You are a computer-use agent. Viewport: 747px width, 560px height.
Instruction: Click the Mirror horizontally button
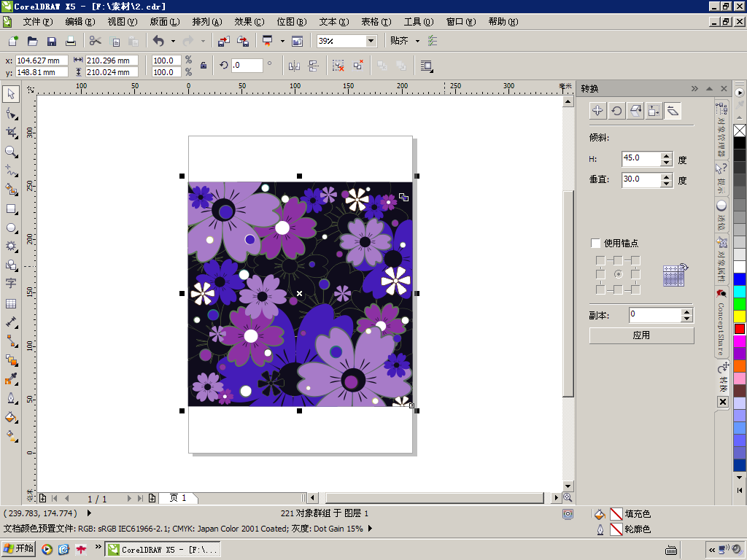[294, 66]
